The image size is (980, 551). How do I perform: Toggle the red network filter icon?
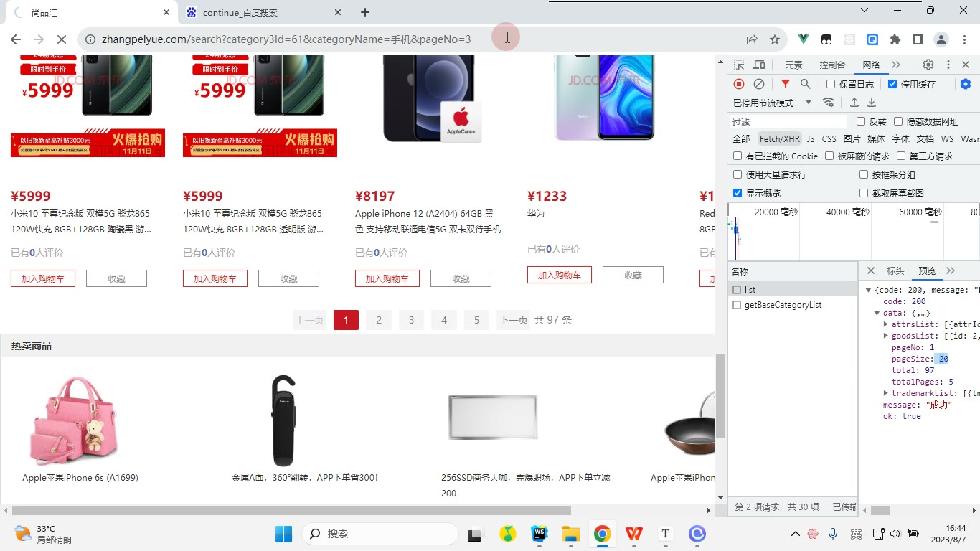[786, 84]
